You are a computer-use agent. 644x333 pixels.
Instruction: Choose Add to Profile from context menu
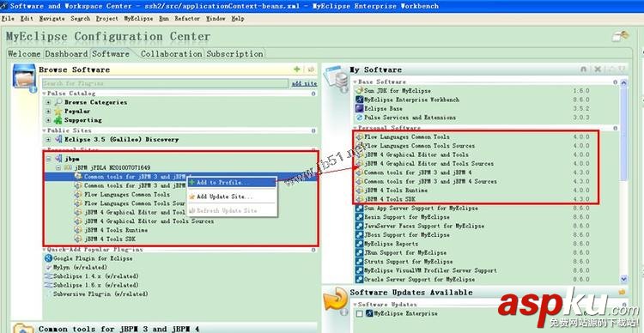pyautogui.click(x=231, y=182)
